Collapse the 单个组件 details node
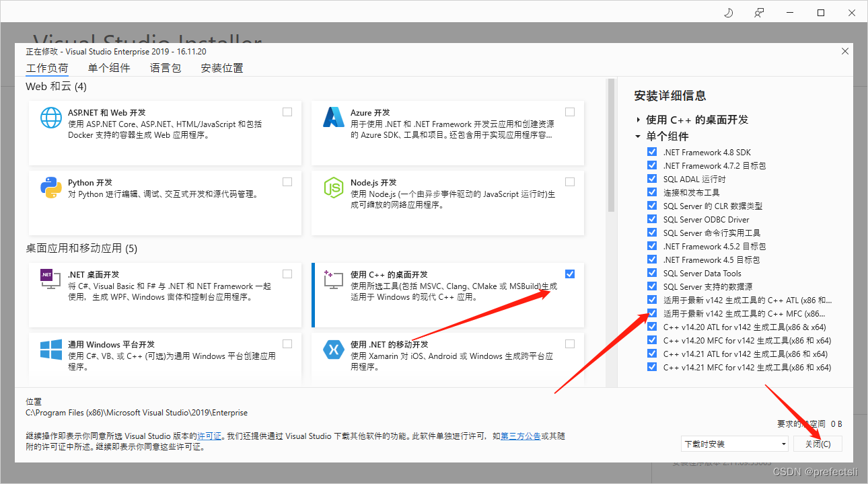Viewport: 868px width, 484px height. coord(638,136)
